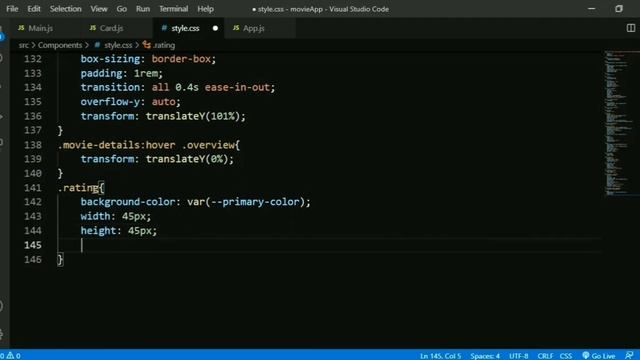Click Components in the breadcrumb
The width and height of the screenshot is (640, 360).
coord(60,45)
